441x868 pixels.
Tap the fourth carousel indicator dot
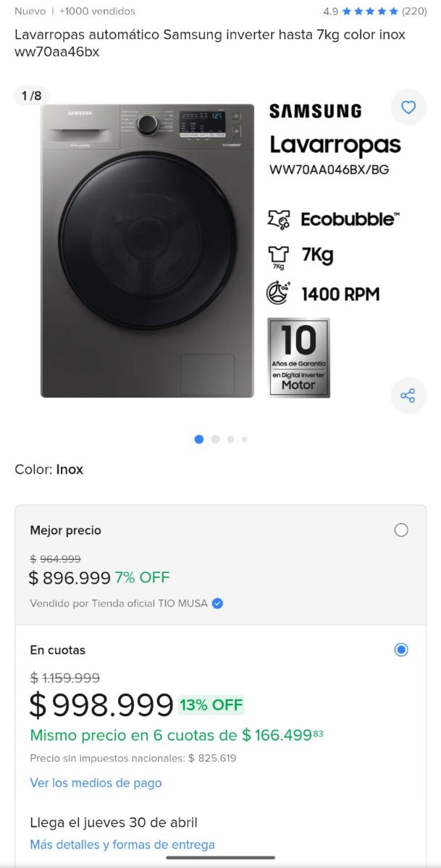(244, 439)
